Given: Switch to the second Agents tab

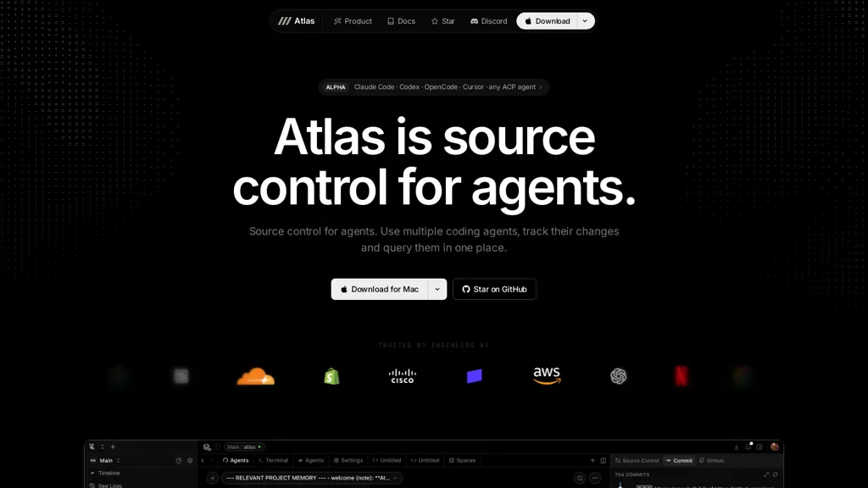Looking at the screenshot, I should 311,460.
